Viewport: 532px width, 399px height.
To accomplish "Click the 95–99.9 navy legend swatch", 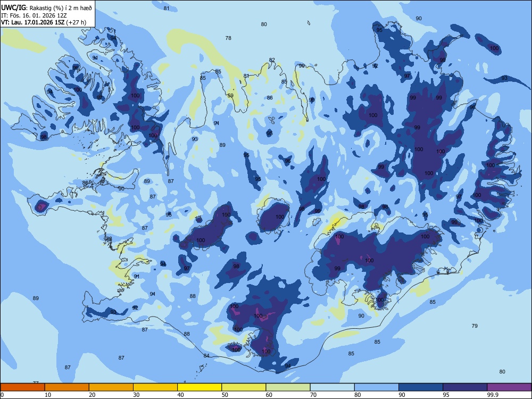I will pos(465,387).
